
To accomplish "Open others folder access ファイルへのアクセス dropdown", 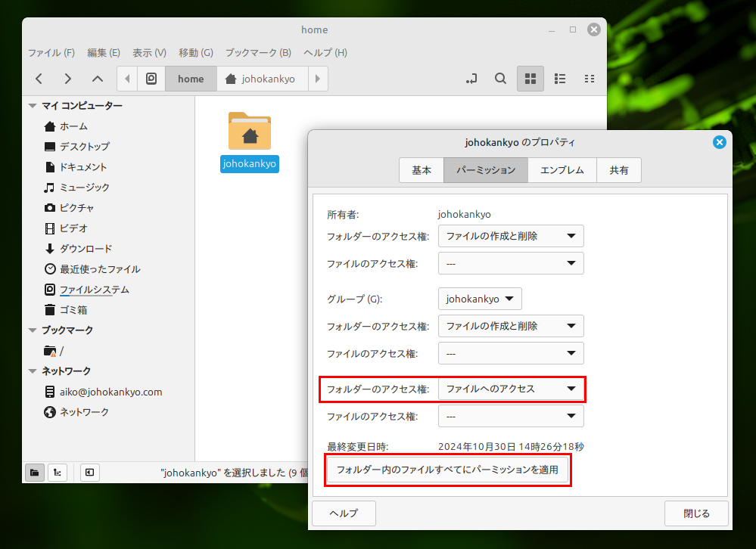I will pyautogui.click(x=511, y=389).
